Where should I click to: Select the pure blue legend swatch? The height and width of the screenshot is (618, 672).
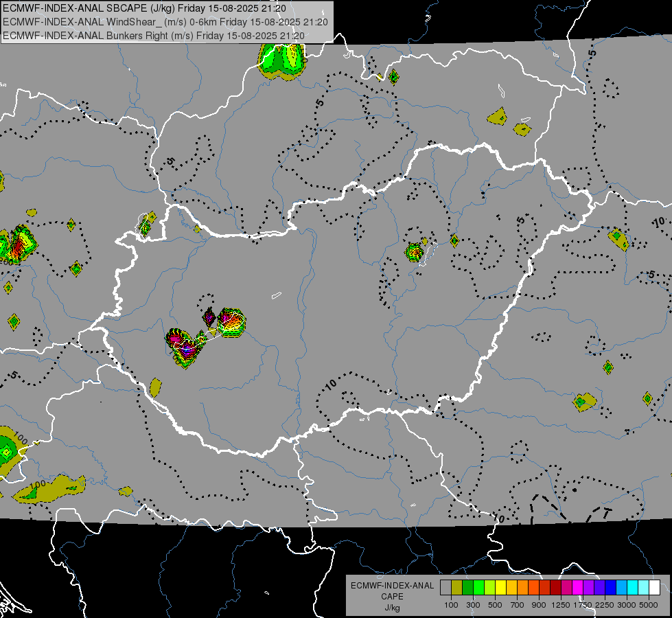[611, 587]
